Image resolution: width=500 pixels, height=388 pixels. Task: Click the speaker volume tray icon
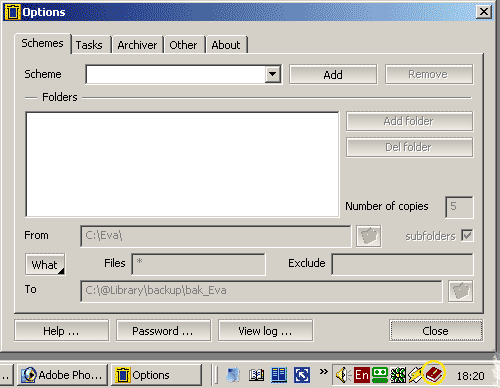coord(343,375)
